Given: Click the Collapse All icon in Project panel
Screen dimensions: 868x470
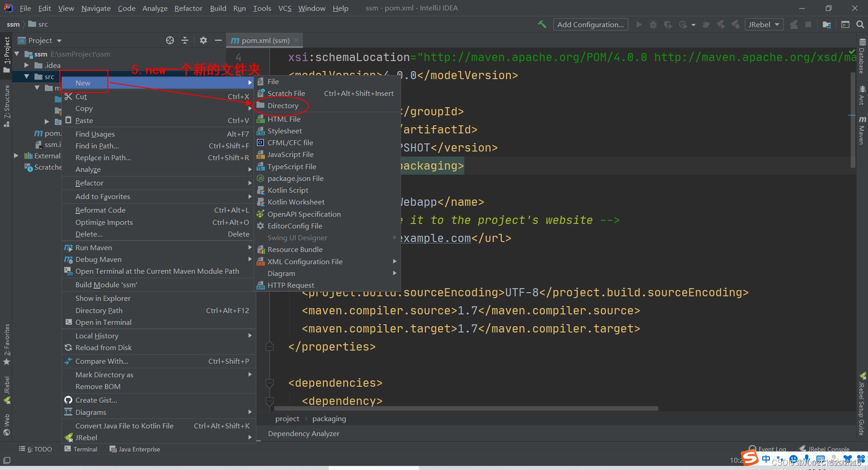Looking at the screenshot, I should [x=185, y=40].
